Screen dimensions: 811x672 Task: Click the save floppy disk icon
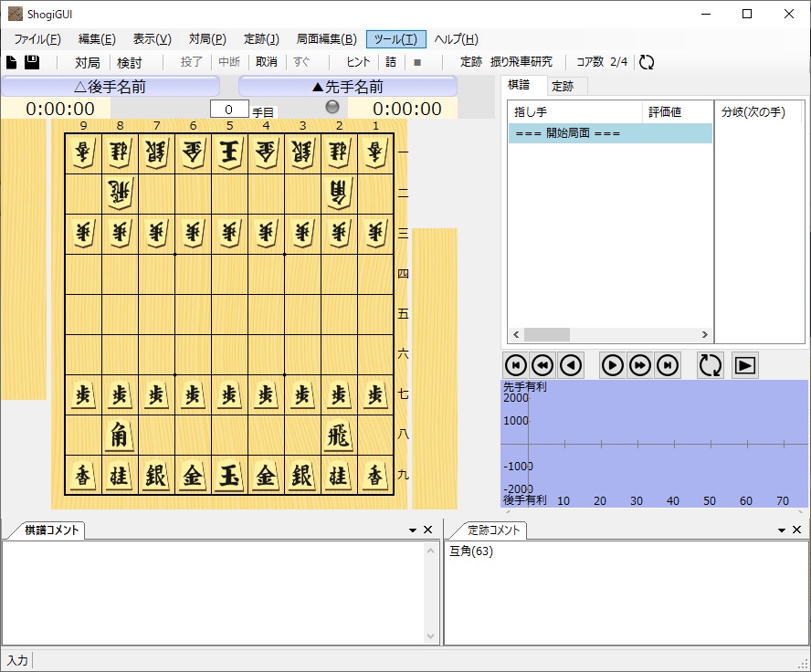click(32, 63)
